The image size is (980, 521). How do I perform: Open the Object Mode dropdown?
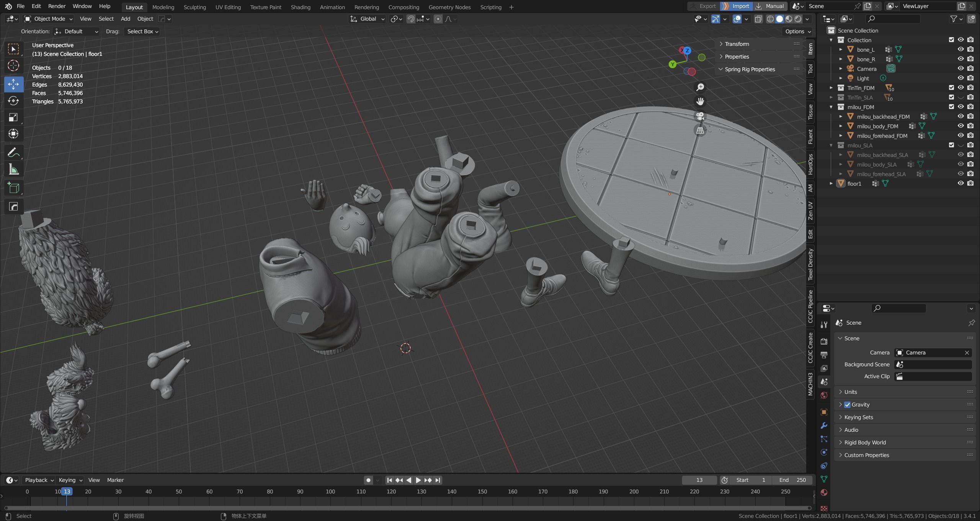click(x=49, y=19)
